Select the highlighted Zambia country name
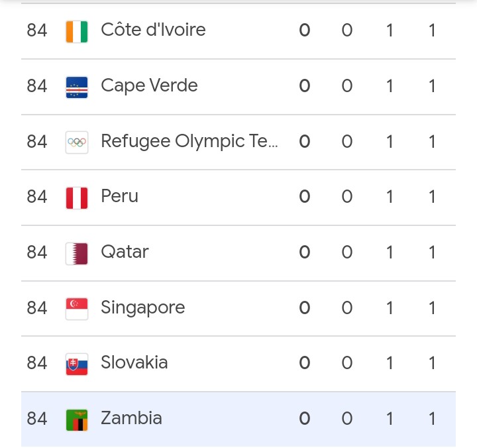 pyautogui.click(x=131, y=418)
